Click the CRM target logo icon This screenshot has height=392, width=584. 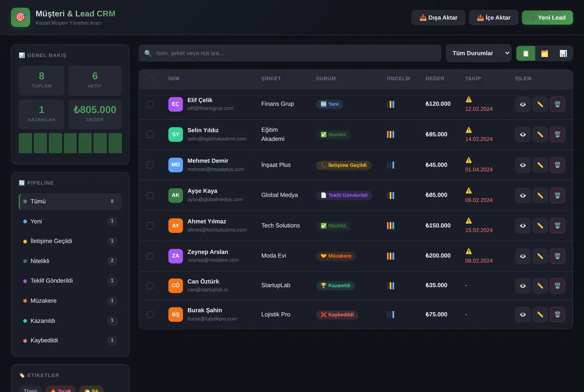[20, 18]
